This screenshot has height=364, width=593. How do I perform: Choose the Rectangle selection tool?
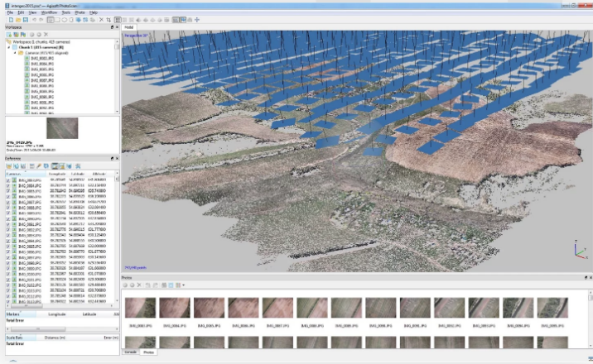57,20
